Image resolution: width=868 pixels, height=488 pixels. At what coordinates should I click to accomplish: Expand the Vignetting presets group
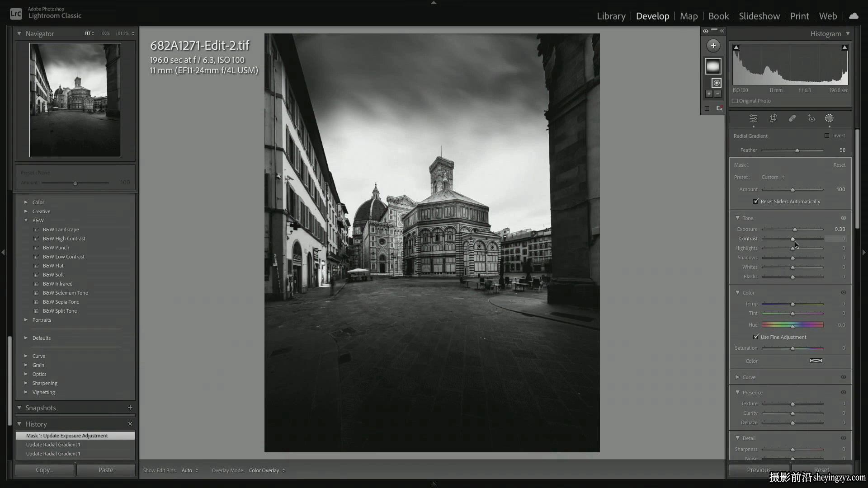26,392
